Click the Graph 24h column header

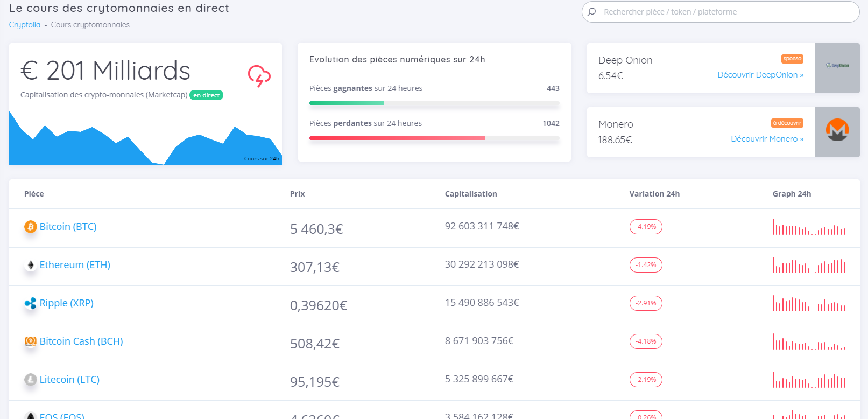pos(792,194)
